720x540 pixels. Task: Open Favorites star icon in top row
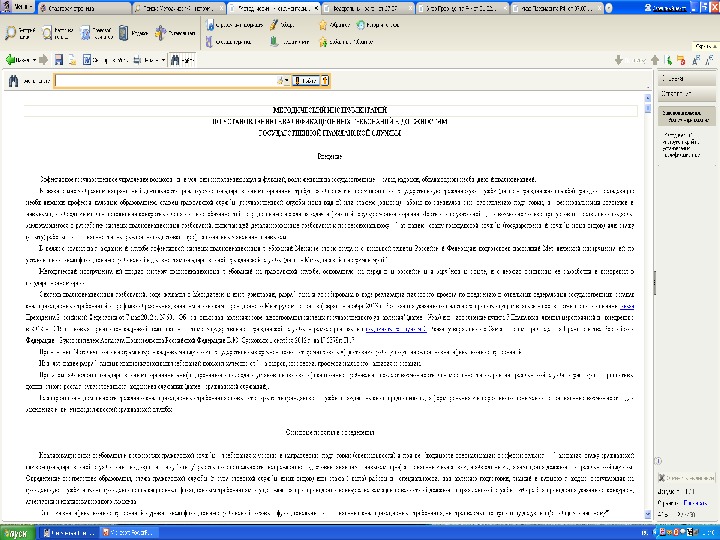[x=323, y=25]
